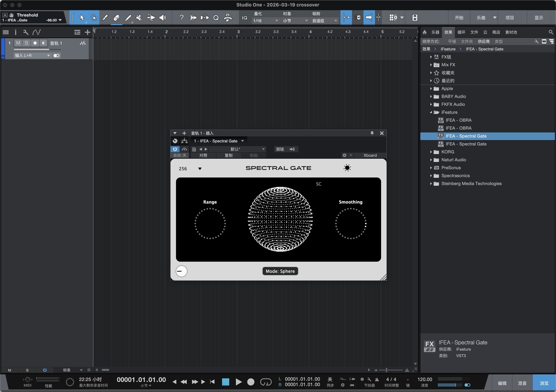Switch to the 循环 browser tab

pyautogui.click(x=461, y=32)
